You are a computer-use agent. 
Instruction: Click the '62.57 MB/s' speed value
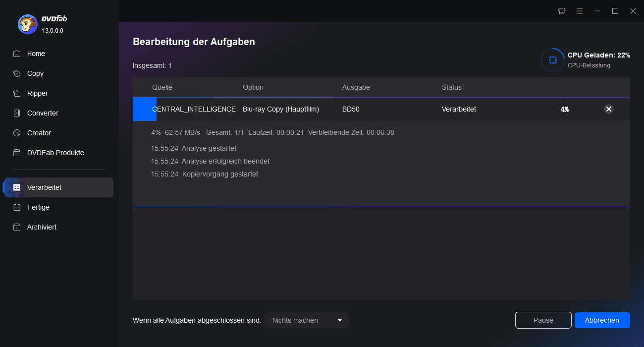coord(182,132)
